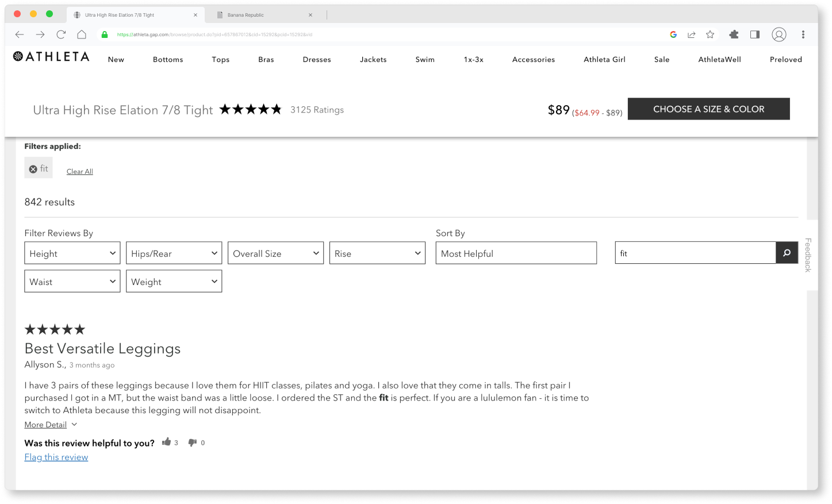This screenshot has height=504, width=832.
Task: Close the Ultra High Rise Elation tab
Action: (x=195, y=15)
